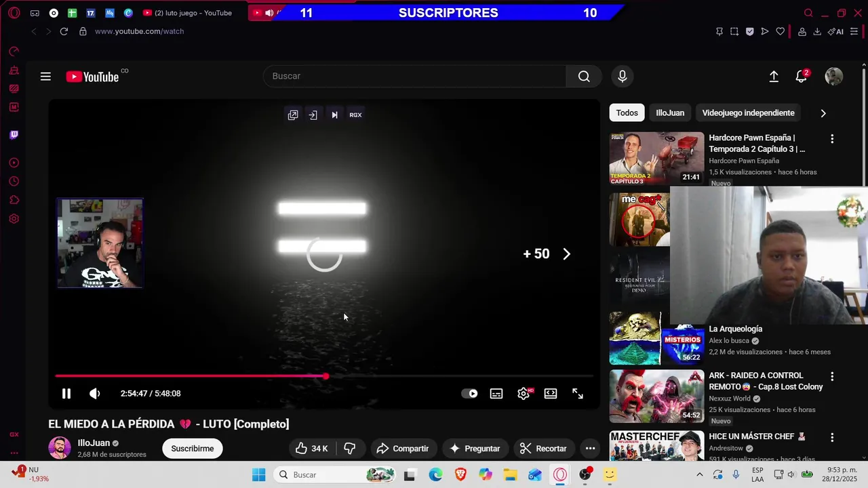Start the snapshot capture tool
This screenshot has width=868, height=488.
click(734, 31)
